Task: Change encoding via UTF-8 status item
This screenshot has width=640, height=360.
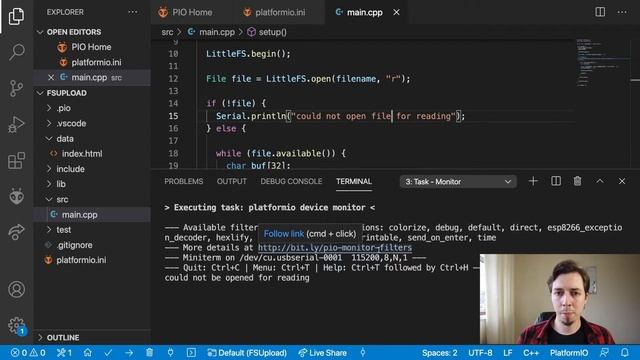Action: (480, 353)
